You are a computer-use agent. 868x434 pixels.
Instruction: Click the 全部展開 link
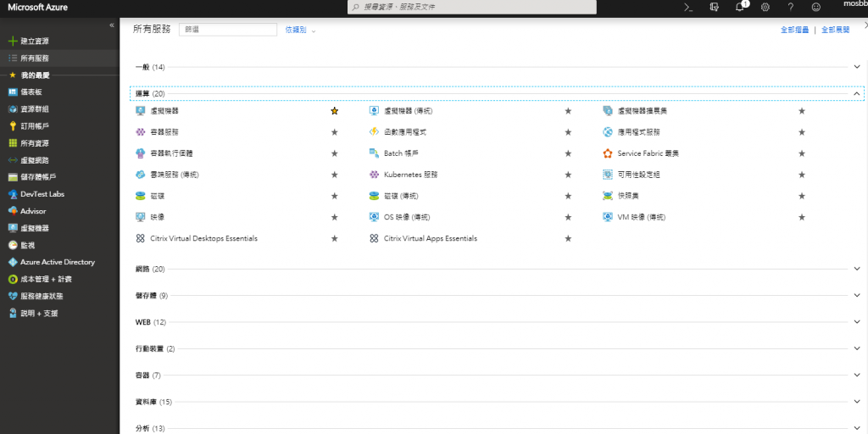click(x=835, y=30)
